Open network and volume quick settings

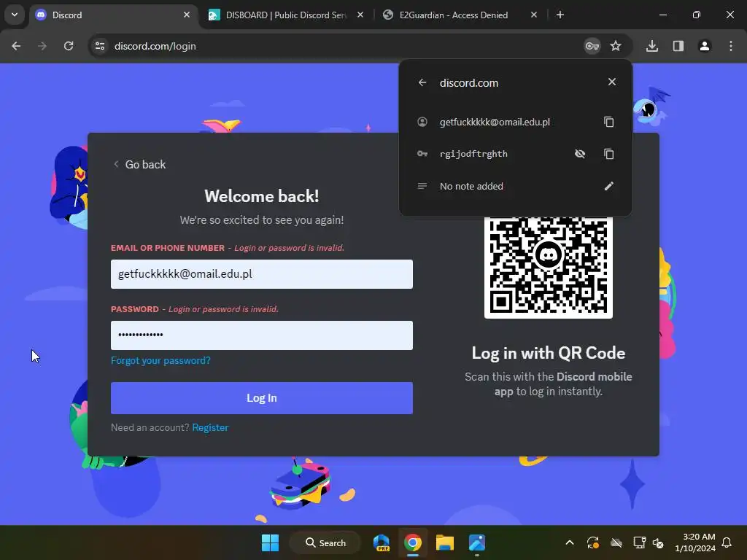click(649, 542)
